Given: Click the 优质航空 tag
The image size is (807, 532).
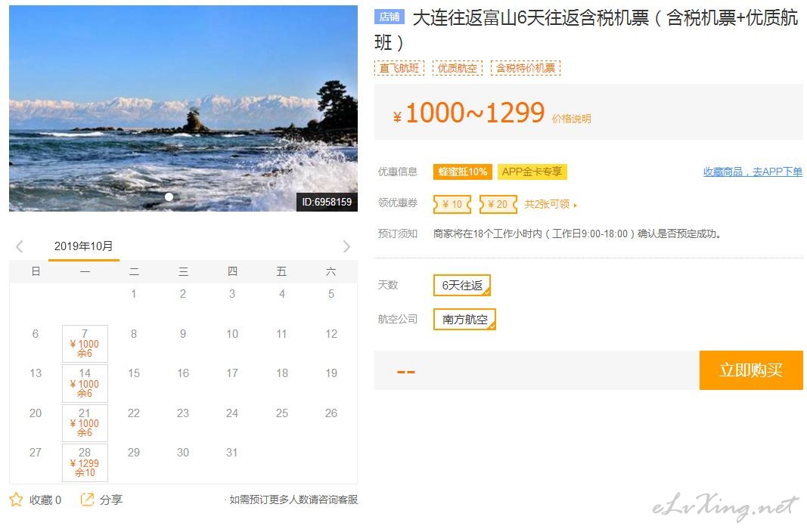Looking at the screenshot, I should pos(458,68).
